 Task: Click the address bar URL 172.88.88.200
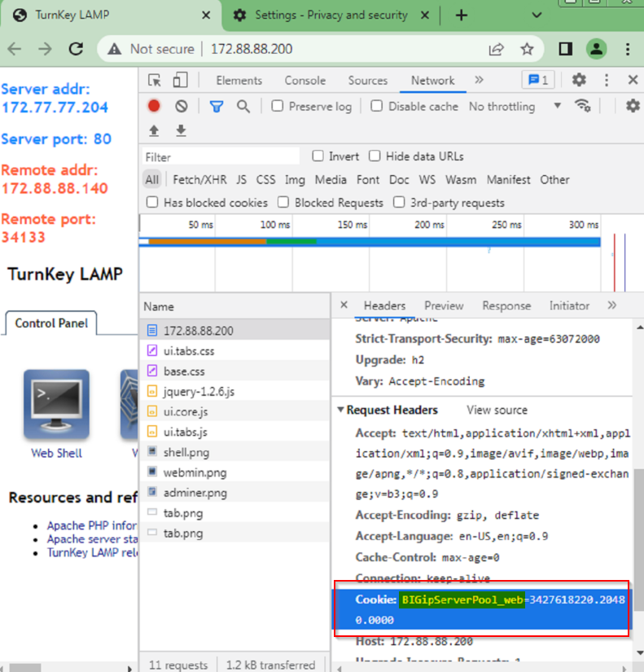[252, 50]
